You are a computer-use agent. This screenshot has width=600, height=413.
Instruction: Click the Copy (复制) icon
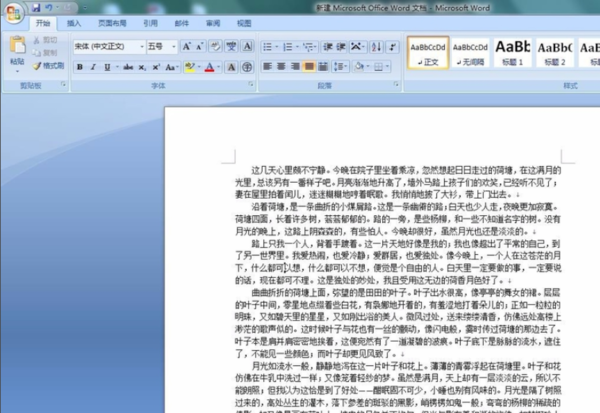(37, 53)
